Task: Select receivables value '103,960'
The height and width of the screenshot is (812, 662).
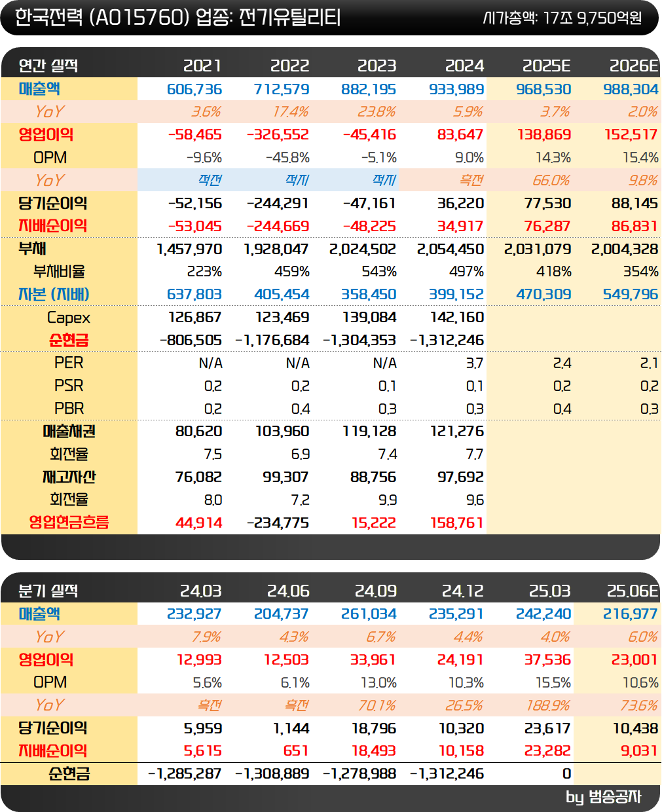Action: (282, 432)
